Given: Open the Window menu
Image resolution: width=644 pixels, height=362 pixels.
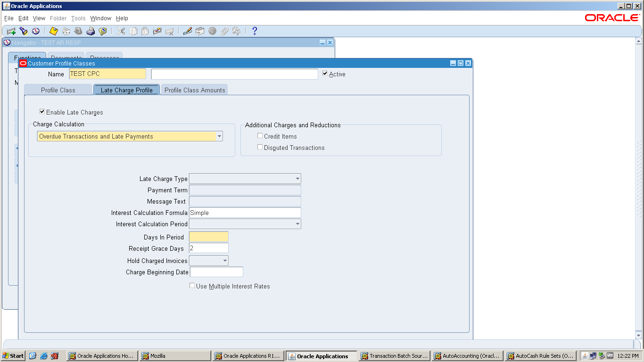Looking at the screenshot, I should tap(101, 18).
